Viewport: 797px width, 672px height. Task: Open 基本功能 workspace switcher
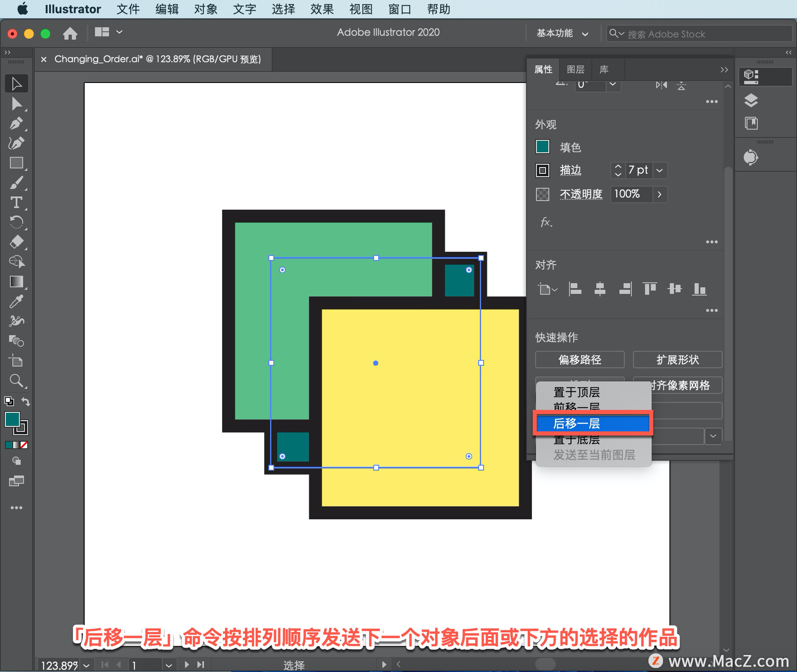[x=562, y=33]
